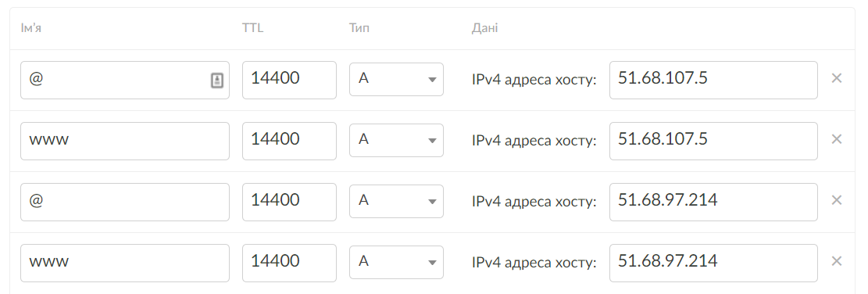Focus TTL field in the third row
868x294 pixels.
pos(290,202)
